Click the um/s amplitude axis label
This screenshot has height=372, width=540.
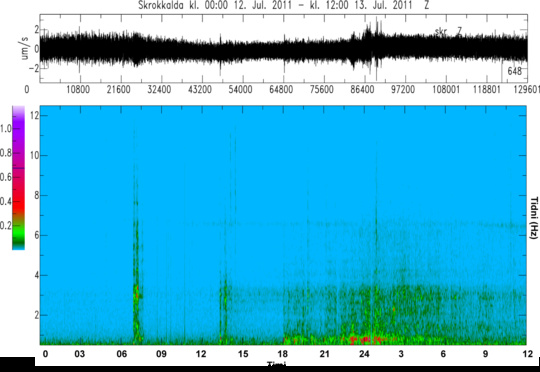(x=25, y=49)
